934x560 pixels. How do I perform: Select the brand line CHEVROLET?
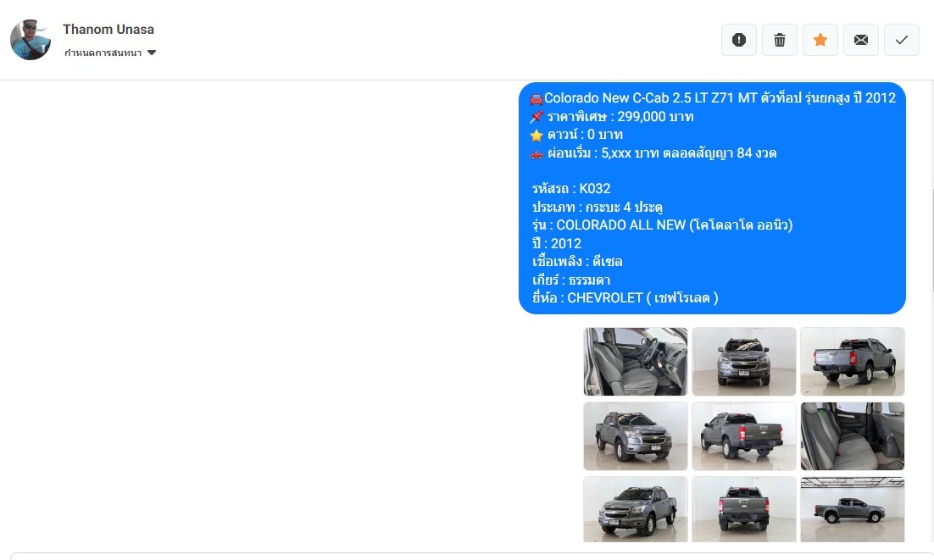tap(625, 297)
